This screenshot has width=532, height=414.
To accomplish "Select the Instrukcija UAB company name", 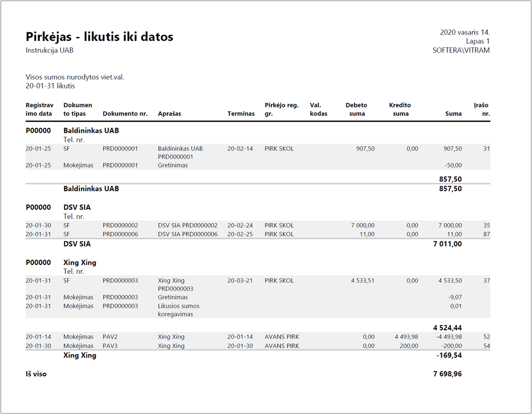I will point(50,50).
